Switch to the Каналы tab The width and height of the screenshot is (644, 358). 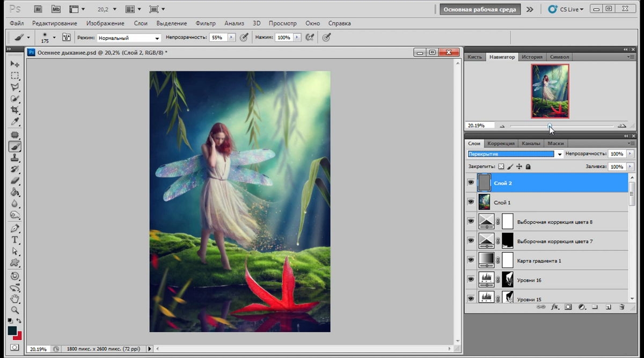531,143
